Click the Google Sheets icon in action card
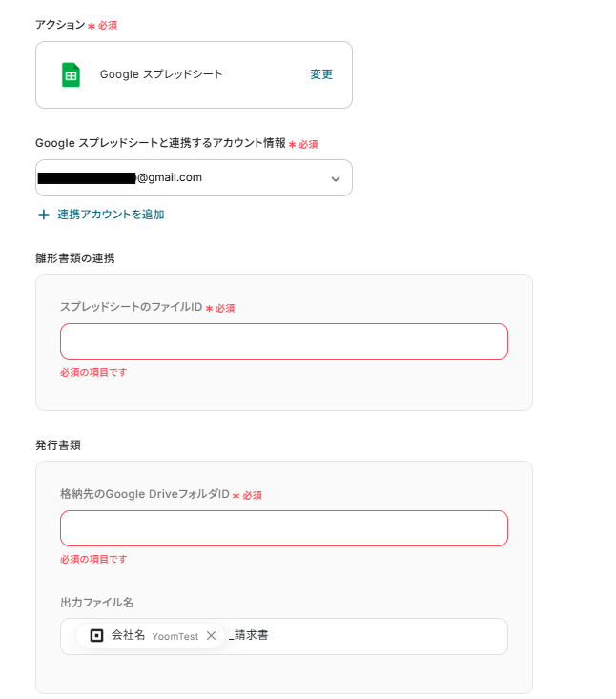 [71, 74]
